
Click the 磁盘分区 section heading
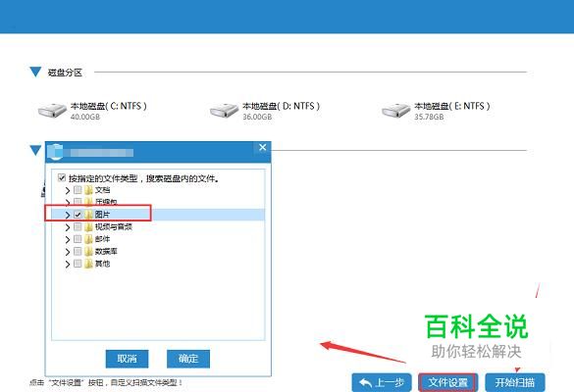65,73
